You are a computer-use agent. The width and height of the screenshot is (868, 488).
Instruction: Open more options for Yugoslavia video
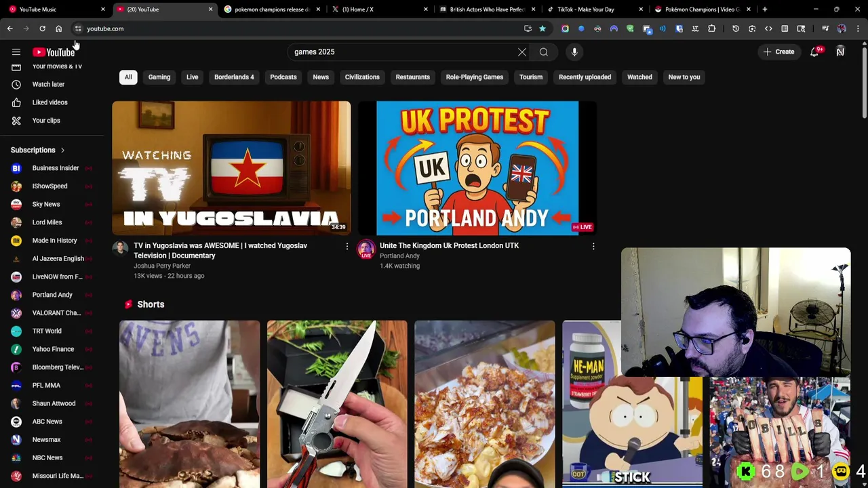point(347,246)
